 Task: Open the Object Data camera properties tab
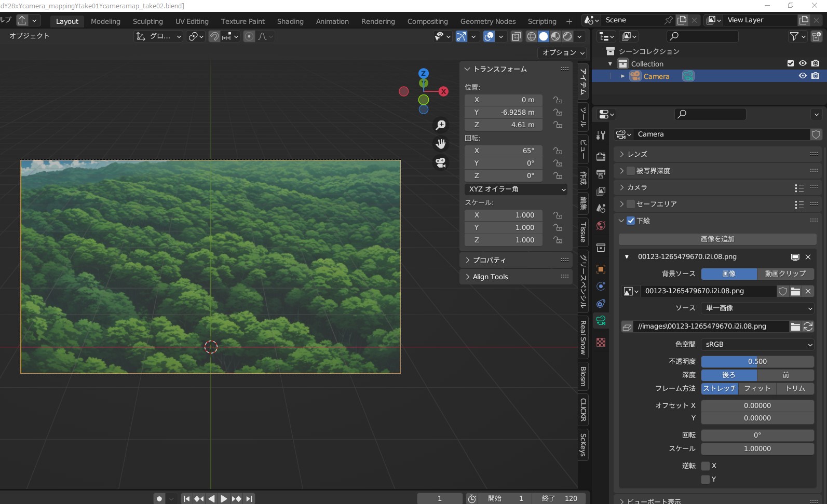click(601, 321)
